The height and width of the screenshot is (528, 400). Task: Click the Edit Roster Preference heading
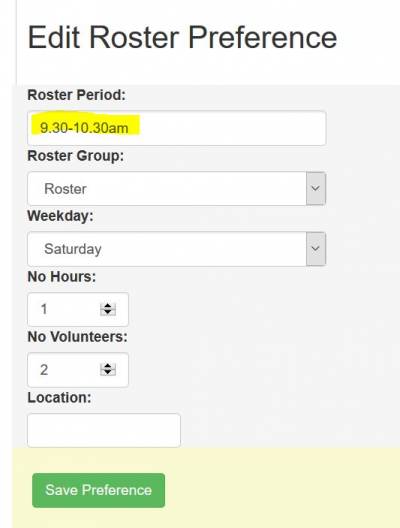coord(182,37)
